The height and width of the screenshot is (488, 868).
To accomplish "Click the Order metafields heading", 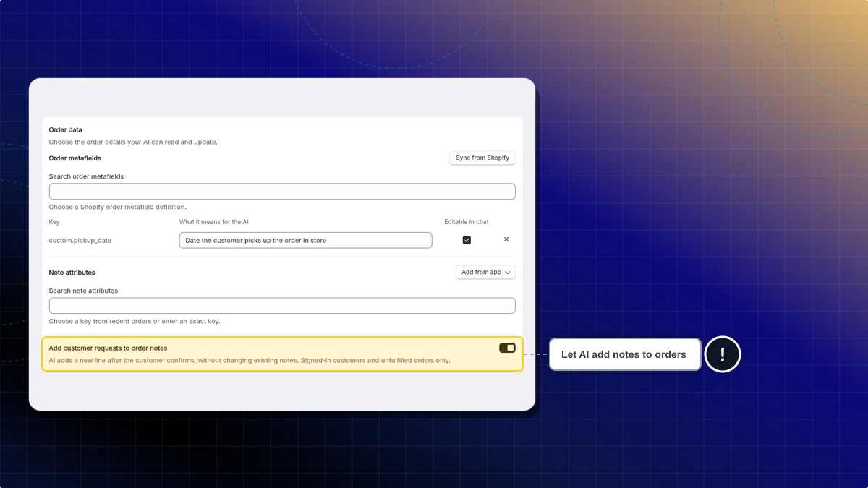I will pyautogui.click(x=75, y=158).
